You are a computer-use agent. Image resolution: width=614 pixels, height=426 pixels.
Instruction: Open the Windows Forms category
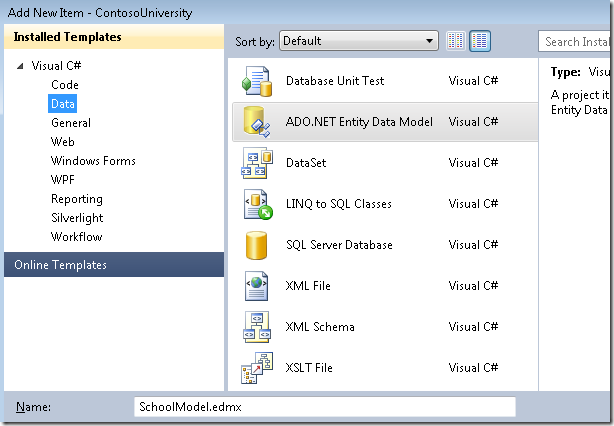tap(93, 161)
